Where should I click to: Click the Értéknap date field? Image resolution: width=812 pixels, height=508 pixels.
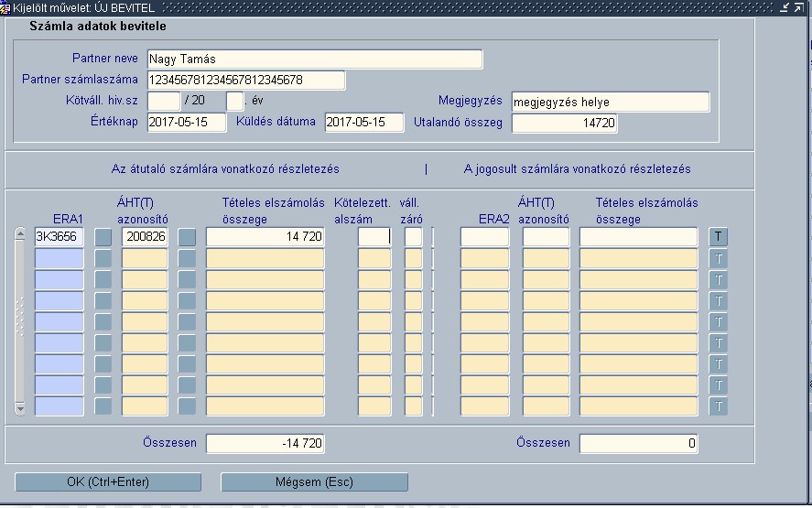pos(187,123)
